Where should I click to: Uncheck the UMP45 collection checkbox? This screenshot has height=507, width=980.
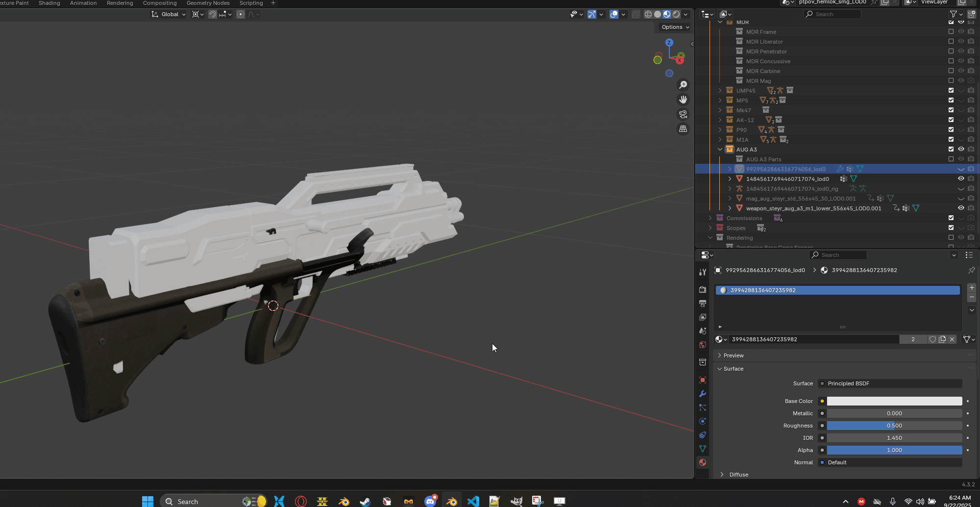pyautogui.click(x=951, y=90)
